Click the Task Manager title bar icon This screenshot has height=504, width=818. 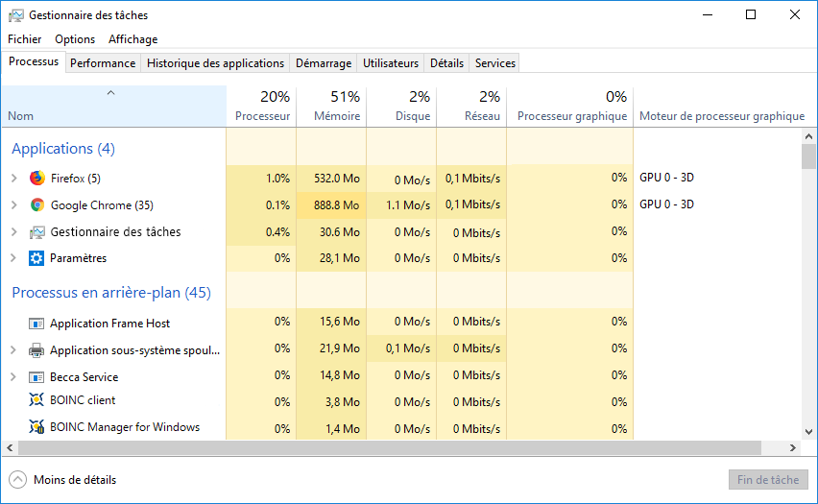[16, 15]
